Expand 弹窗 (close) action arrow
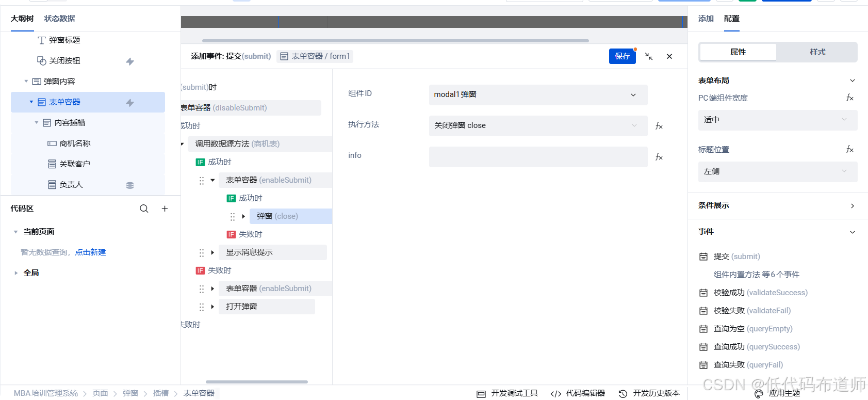 pyautogui.click(x=243, y=217)
